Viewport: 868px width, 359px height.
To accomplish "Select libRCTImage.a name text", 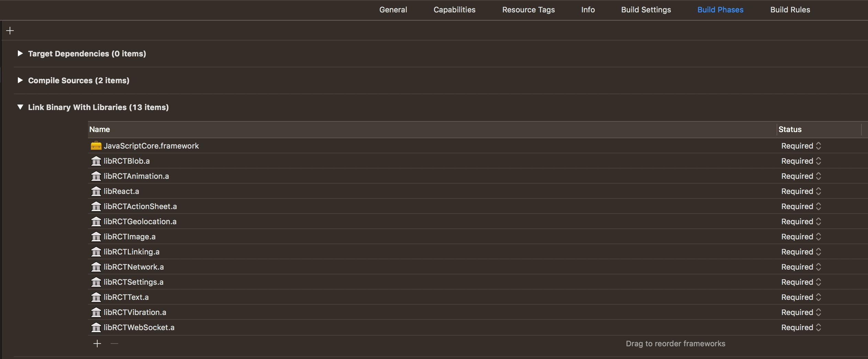I will [x=130, y=237].
